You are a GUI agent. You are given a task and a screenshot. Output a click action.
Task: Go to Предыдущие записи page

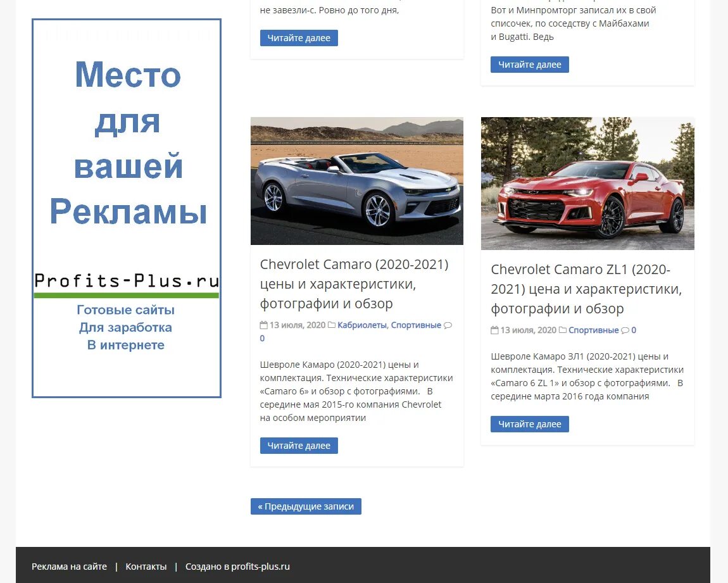306,506
